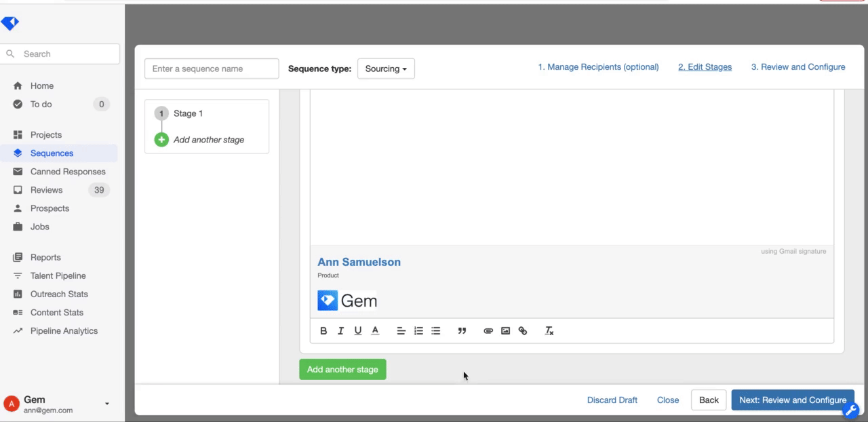
Task: Toggle bold formatting in editor toolbar
Action: [x=323, y=331]
